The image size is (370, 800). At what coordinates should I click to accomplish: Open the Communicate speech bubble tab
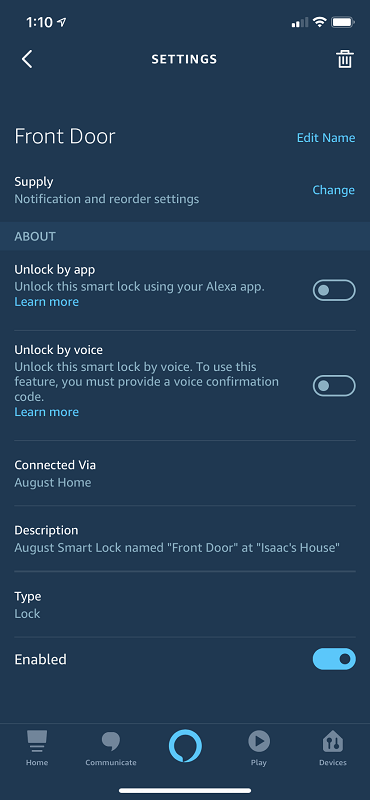(111, 741)
